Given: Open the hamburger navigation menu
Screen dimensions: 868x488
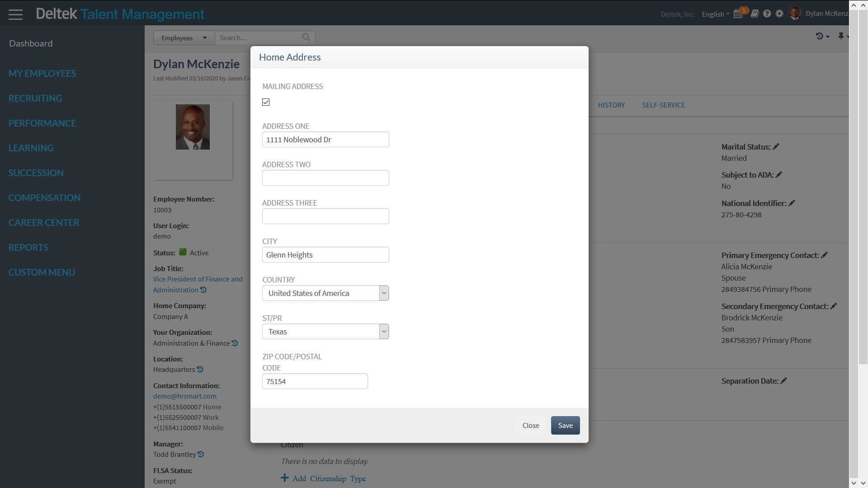Looking at the screenshot, I should pyautogui.click(x=15, y=14).
